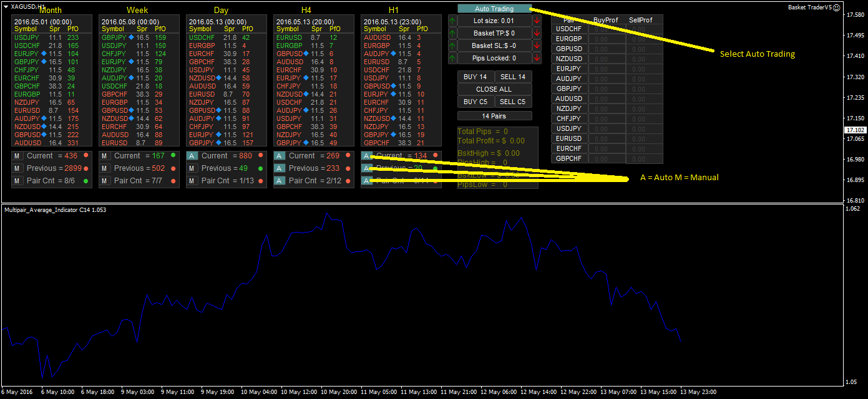Image resolution: width=868 pixels, height=399 pixels.
Task: Select CHFJPY in the Pair list
Action: point(568,118)
